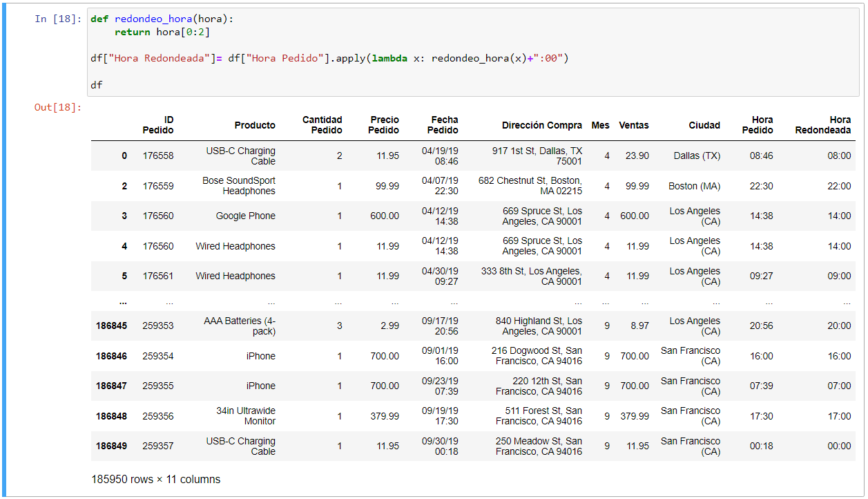Click the Out[18] output prompt
This screenshot has height=499, width=868.
(x=58, y=107)
